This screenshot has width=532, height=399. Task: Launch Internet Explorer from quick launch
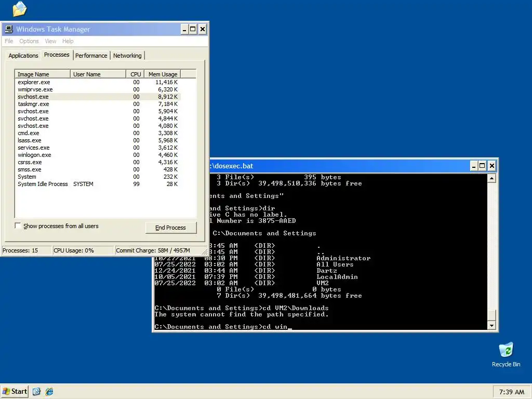pos(49,392)
